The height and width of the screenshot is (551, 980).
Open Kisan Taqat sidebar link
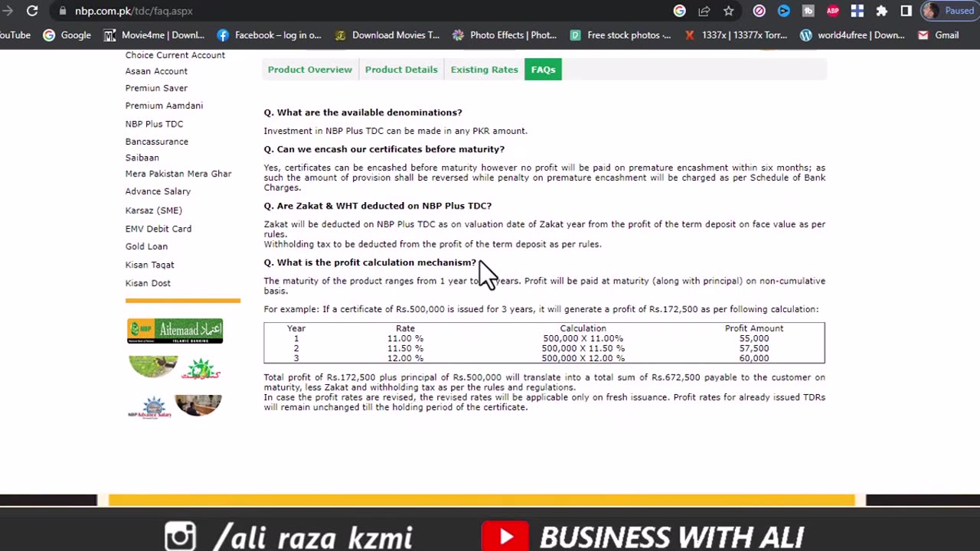pos(149,265)
